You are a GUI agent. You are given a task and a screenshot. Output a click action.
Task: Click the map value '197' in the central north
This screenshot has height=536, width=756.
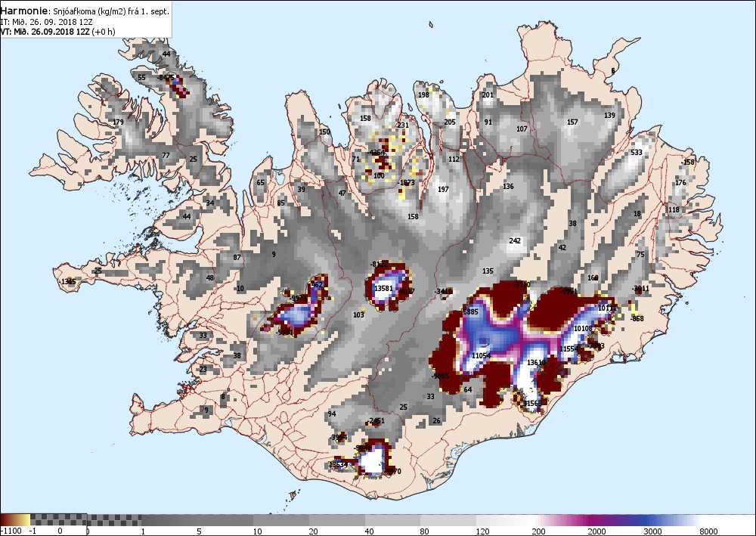coord(443,190)
